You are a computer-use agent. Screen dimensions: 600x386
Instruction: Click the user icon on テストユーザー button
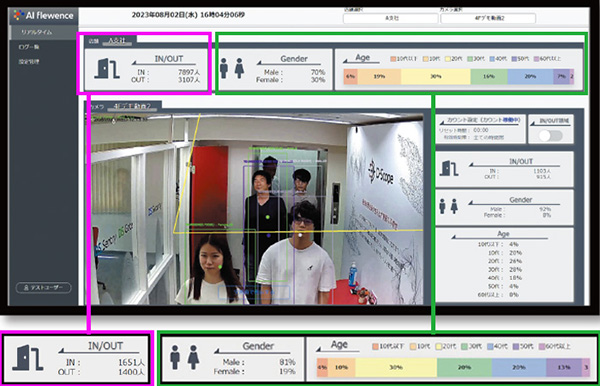[26, 288]
